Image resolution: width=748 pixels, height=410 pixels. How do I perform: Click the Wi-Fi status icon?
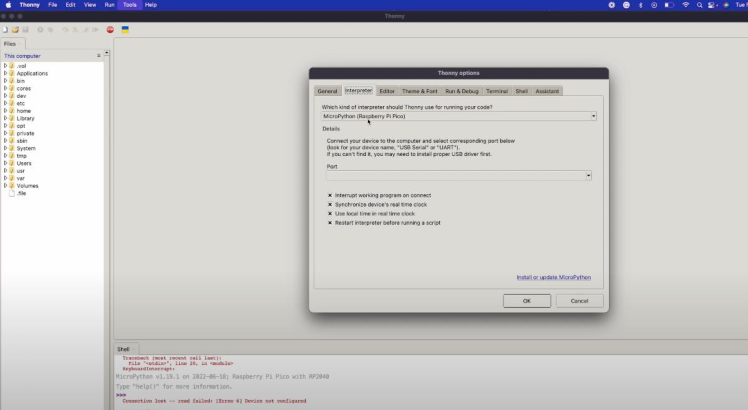(x=686, y=5)
